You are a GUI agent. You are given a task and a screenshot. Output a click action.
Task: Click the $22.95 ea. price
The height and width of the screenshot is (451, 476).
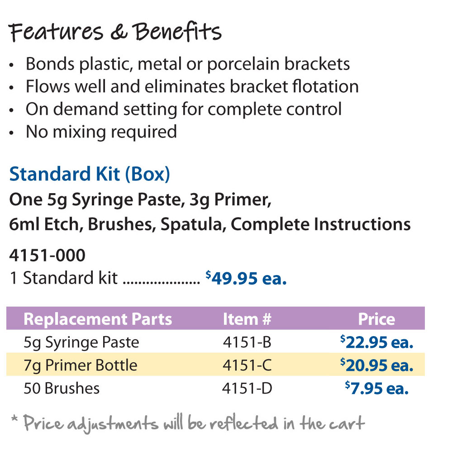(376, 342)
